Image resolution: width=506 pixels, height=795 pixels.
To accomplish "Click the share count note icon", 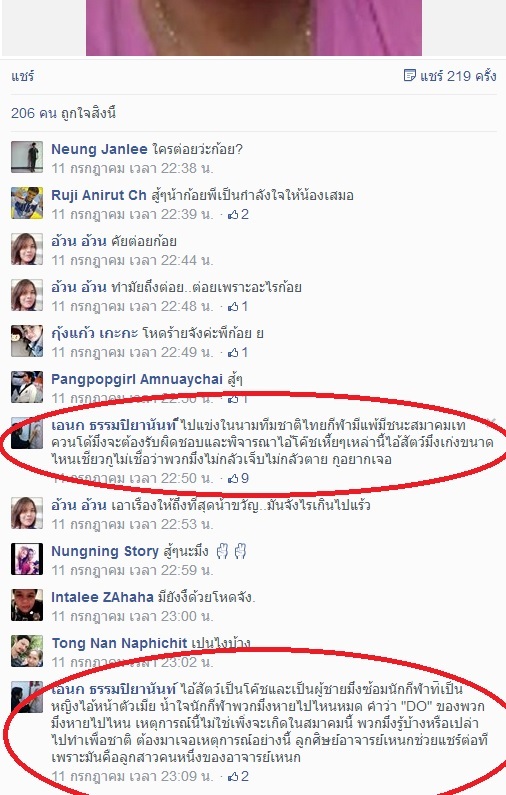I will 410,76.
